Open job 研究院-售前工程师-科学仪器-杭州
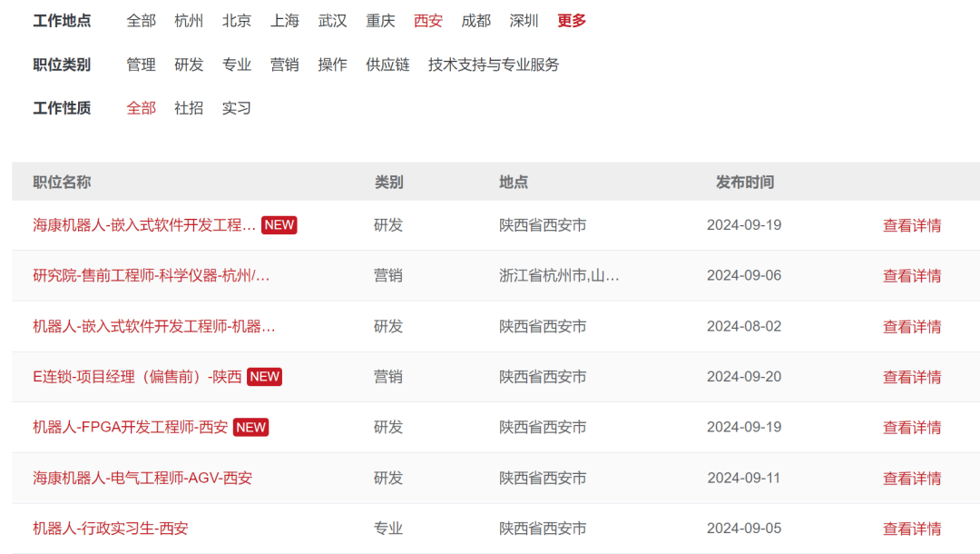Viewport: 980px width, 554px height. click(x=152, y=276)
